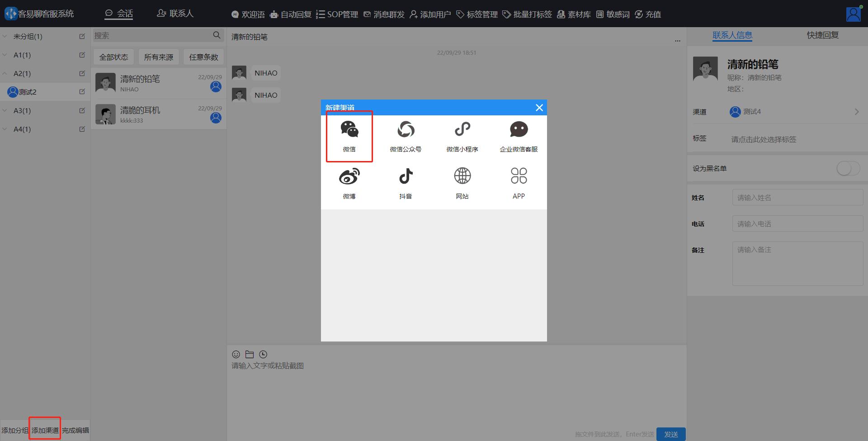Image resolution: width=868 pixels, height=441 pixels.
Task: Open the 批量打标签 menu
Action: (527, 14)
